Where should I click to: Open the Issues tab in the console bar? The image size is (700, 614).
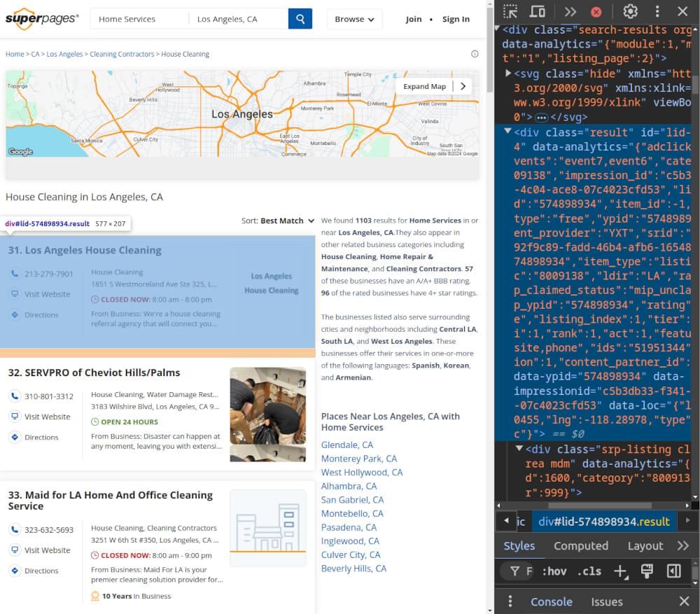coord(606,601)
